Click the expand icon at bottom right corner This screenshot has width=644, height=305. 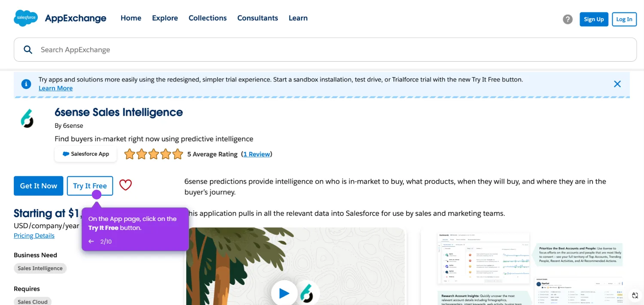[x=635, y=295]
